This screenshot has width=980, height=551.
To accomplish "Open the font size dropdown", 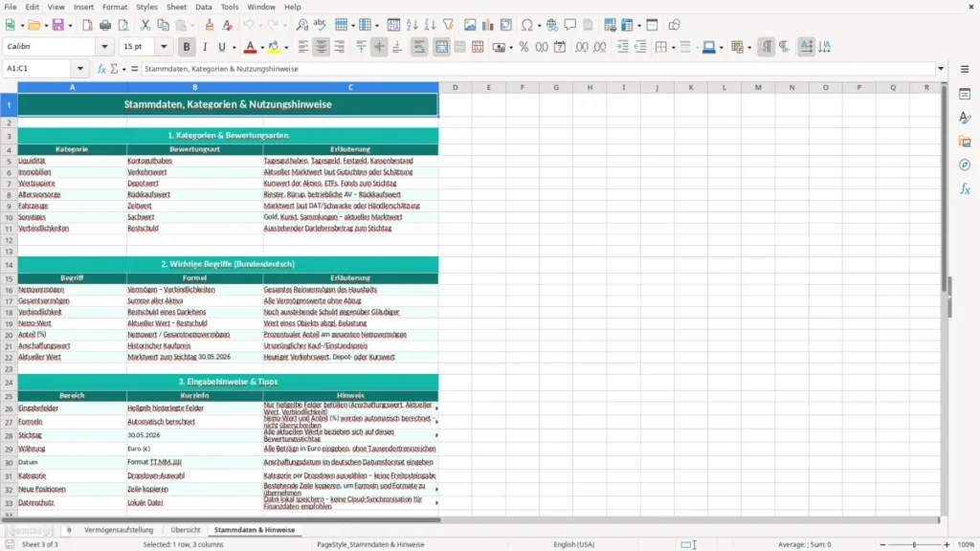I will pos(164,46).
